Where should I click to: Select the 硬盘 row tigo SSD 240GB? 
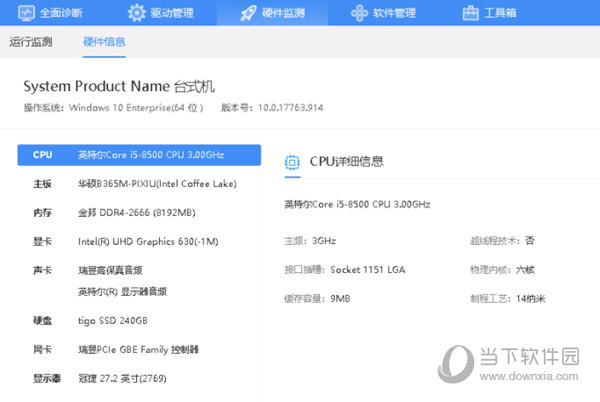coord(139,321)
